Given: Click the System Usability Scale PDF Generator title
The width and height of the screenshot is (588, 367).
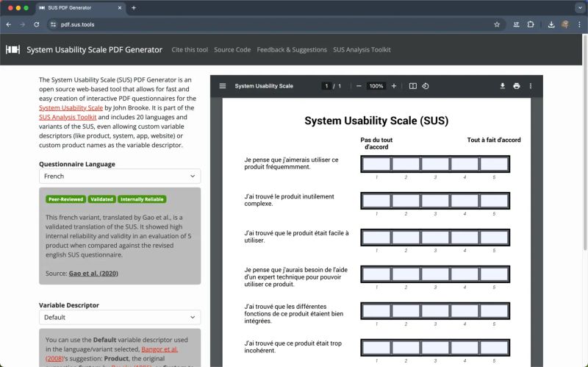Looking at the screenshot, I should click(x=95, y=49).
